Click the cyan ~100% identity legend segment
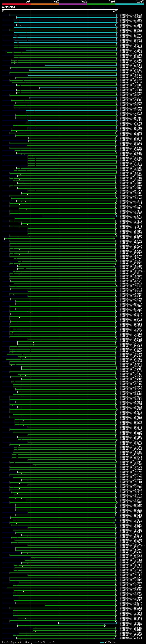Image resolution: width=146 pixels, height=644 pixels. point(130,4)
